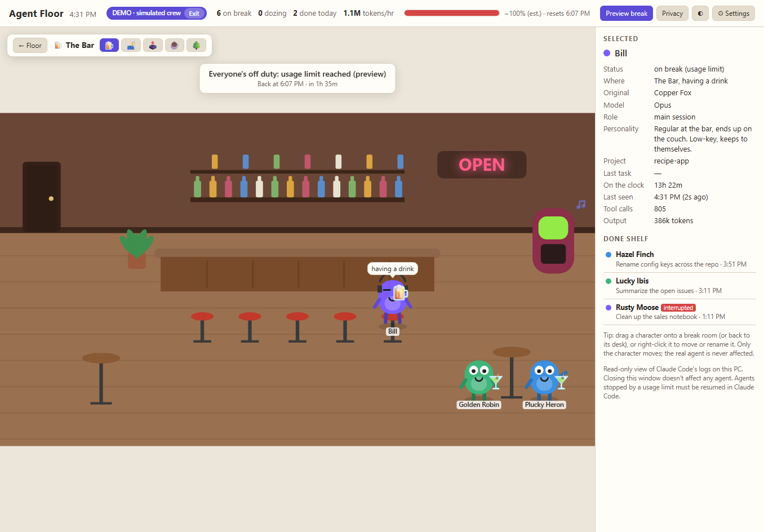Viewport: 764px width, 532px height.
Task: Click the neon OPEN sign
Action: pyautogui.click(x=482, y=165)
